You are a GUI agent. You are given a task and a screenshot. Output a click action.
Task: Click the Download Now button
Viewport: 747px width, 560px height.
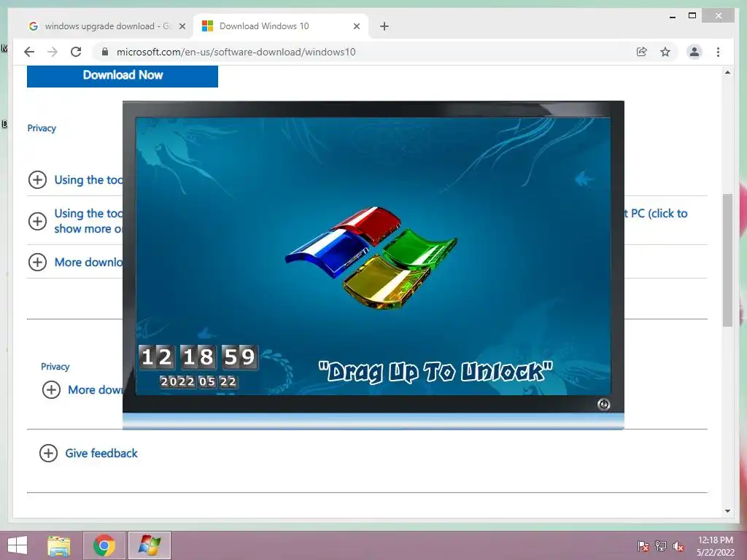tap(123, 75)
